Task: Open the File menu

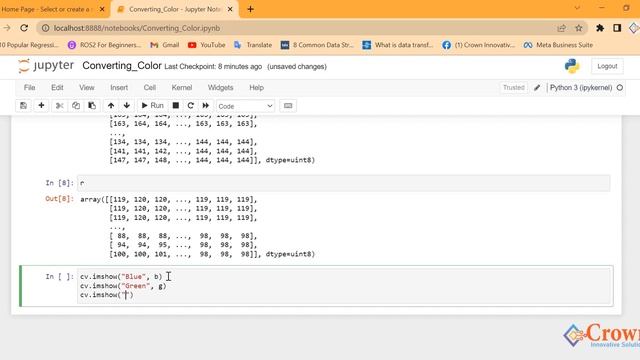Action: [x=29, y=88]
